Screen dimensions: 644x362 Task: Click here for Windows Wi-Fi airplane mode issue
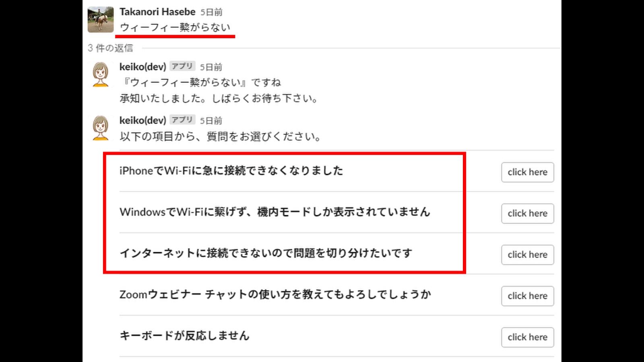click(527, 213)
